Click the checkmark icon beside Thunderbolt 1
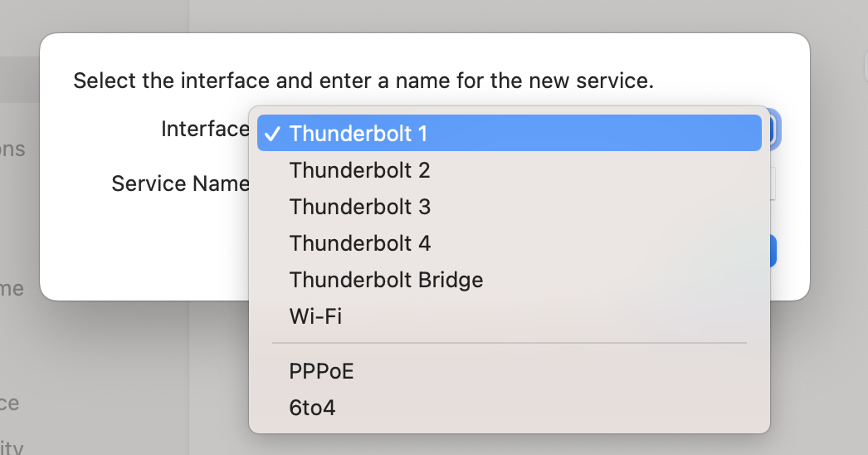The height and width of the screenshot is (455, 868). [272, 135]
